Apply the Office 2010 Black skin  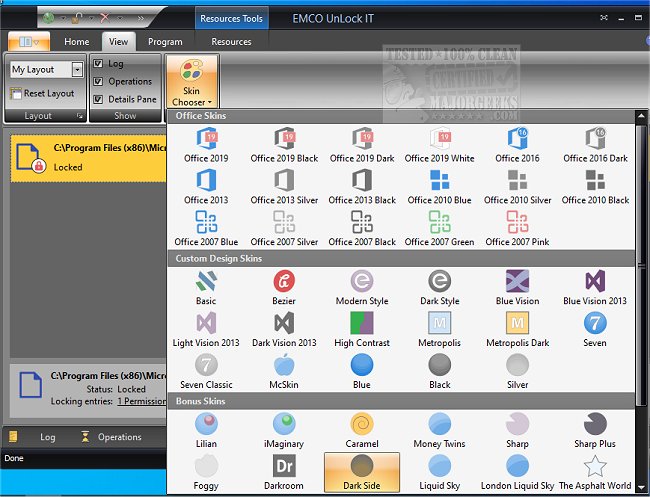click(595, 187)
